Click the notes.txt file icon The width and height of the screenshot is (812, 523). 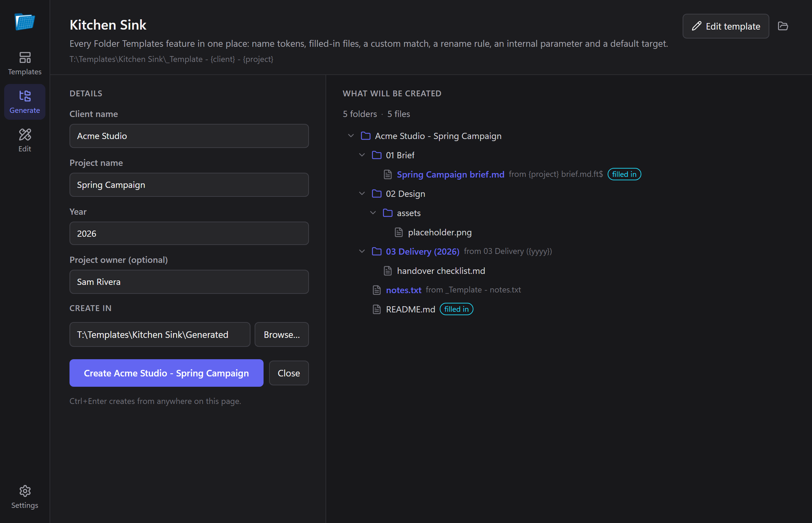pyautogui.click(x=376, y=290)
